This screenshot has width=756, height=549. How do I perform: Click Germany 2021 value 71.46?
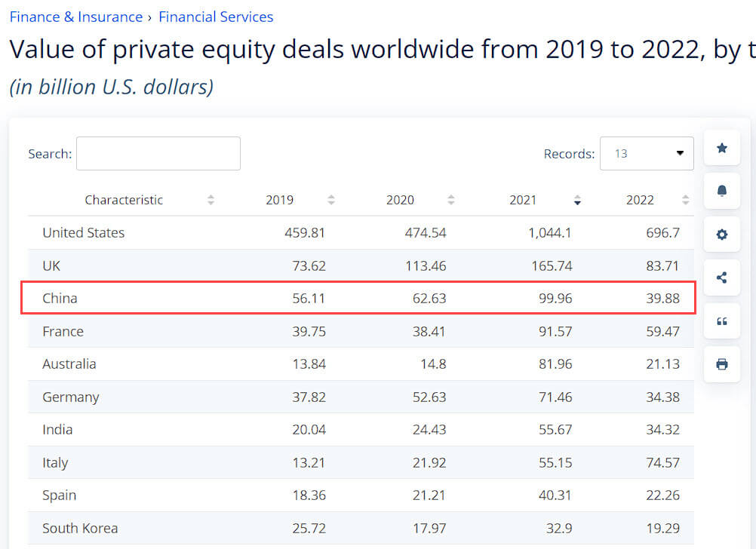555,397
